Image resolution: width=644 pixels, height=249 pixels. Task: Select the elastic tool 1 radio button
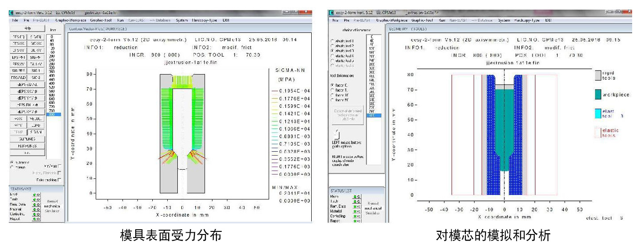tap(333, 41)
